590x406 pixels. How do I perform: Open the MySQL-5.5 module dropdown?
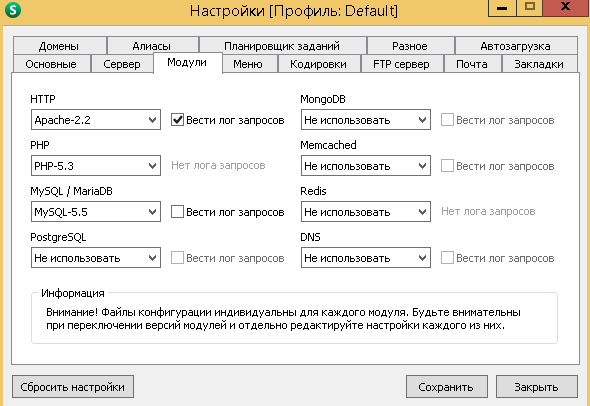96,211
